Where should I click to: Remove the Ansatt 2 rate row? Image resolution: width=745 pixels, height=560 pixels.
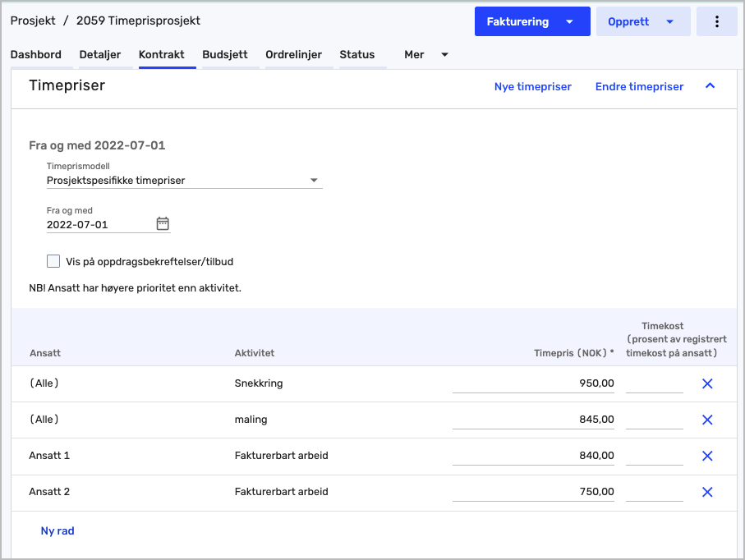[707, 492]
